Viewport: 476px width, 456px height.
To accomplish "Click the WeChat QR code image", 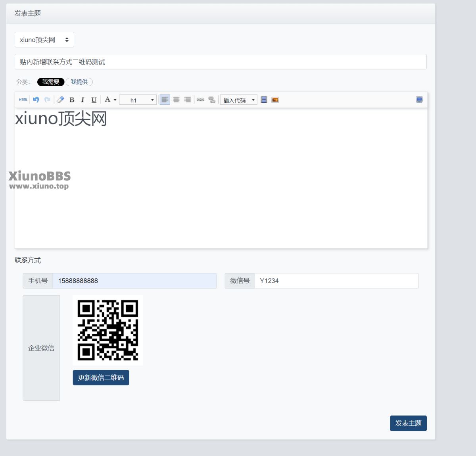I will (x=108, y=330).
